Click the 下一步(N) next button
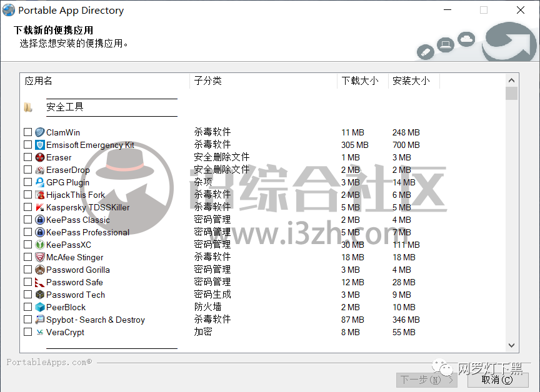 (x=427, y=380)
